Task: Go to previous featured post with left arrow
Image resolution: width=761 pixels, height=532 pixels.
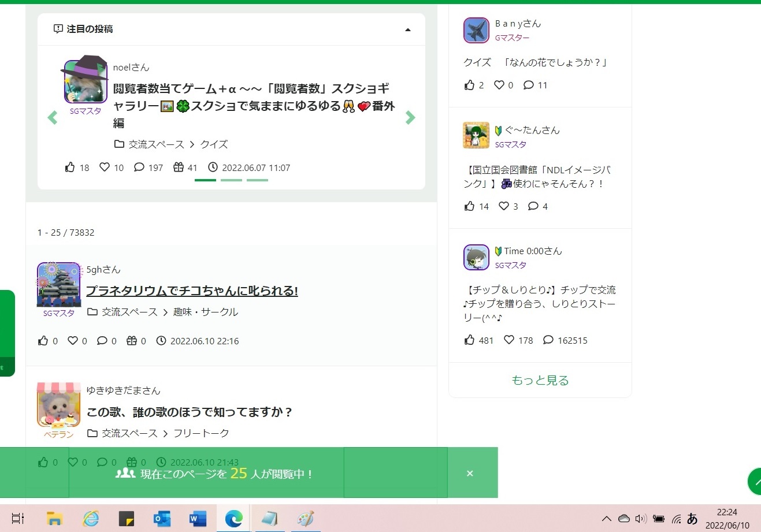Action: tap(53, 118)
